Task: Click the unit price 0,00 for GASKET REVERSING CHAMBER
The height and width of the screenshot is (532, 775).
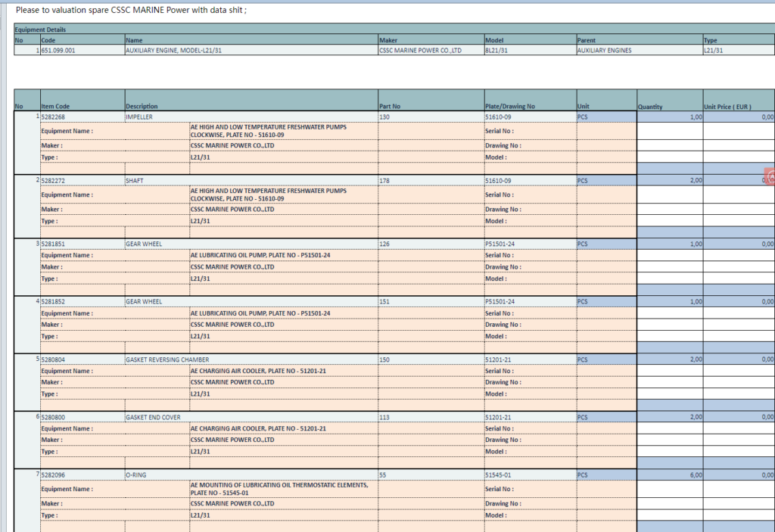Action: point(739,359)
